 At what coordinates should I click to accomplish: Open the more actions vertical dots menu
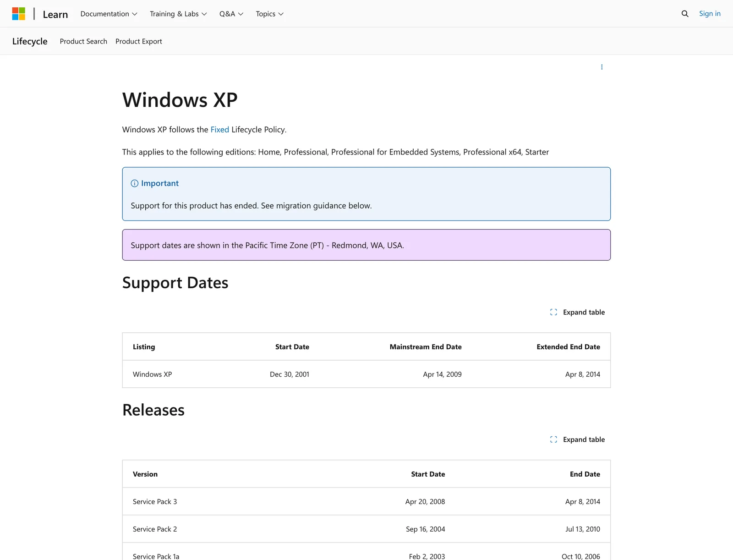602,67
